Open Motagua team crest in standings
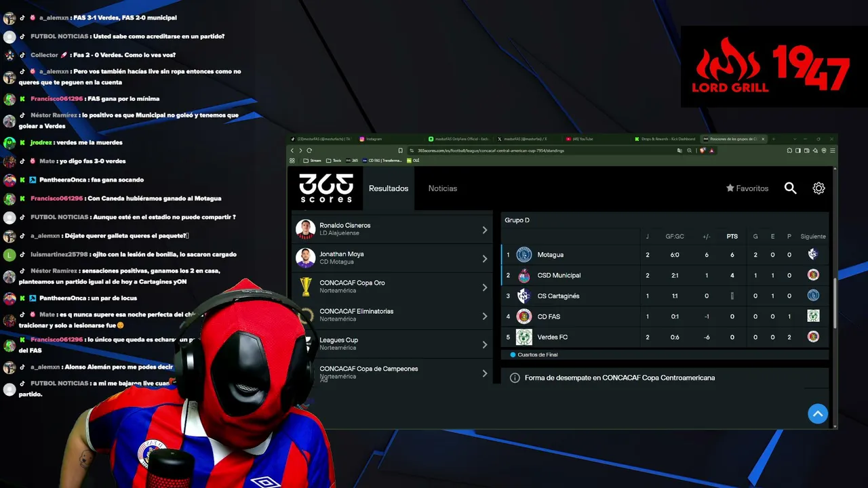The image size is (868, 488). 524,255
